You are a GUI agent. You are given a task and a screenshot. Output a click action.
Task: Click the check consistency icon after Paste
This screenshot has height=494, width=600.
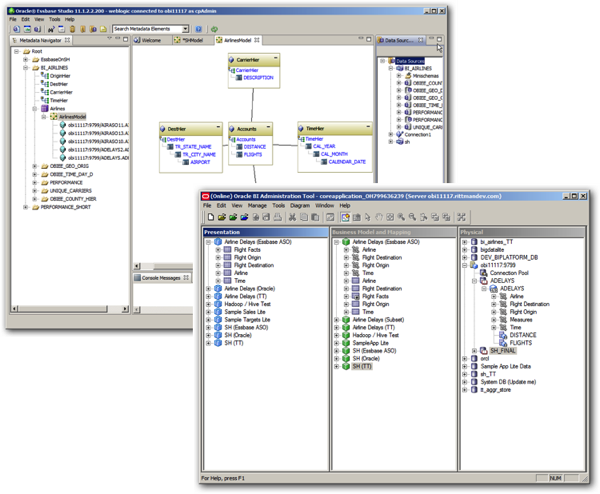(x=330, y=217)
